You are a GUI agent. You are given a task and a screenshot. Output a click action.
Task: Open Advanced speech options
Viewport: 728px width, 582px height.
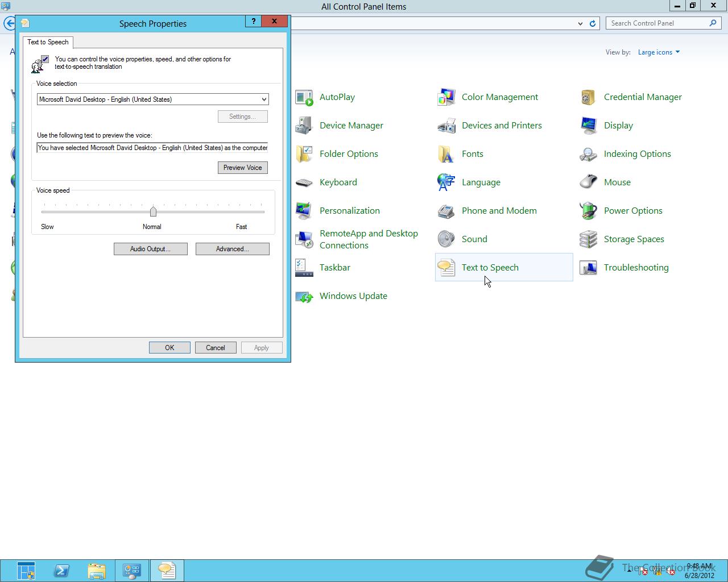coord(233,249)
